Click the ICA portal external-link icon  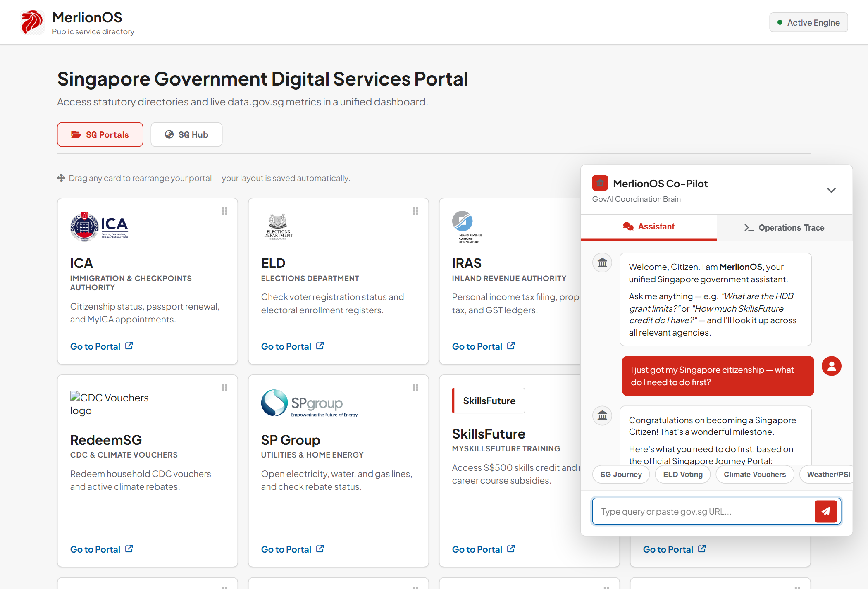129,346
